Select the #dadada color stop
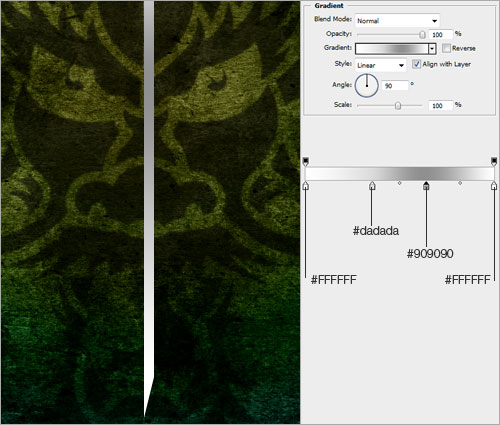The width and height of the screenshot is (500, 425). tap(372, 186)
